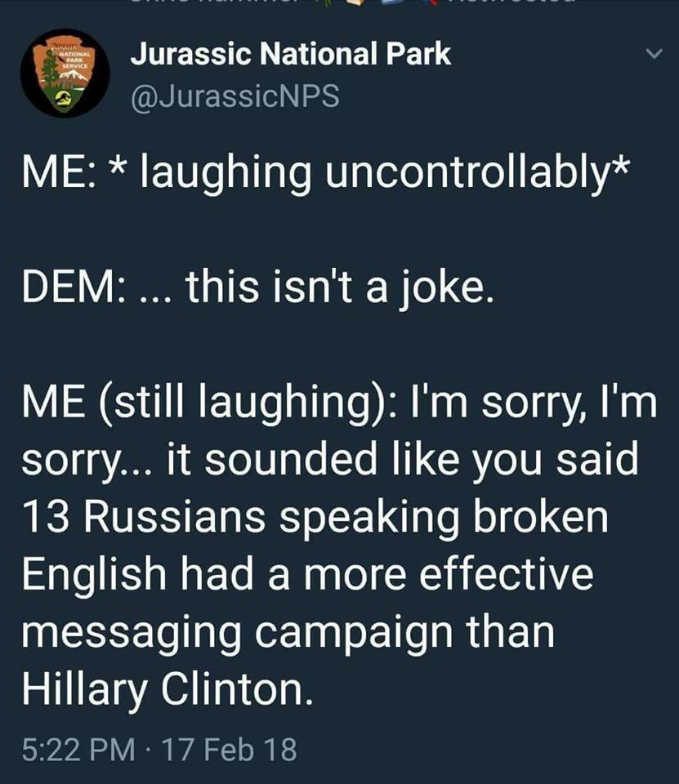Expand the tweet options chevron
Image resolution: width=679 pixels, height=784 pixels.
(654, 53)
